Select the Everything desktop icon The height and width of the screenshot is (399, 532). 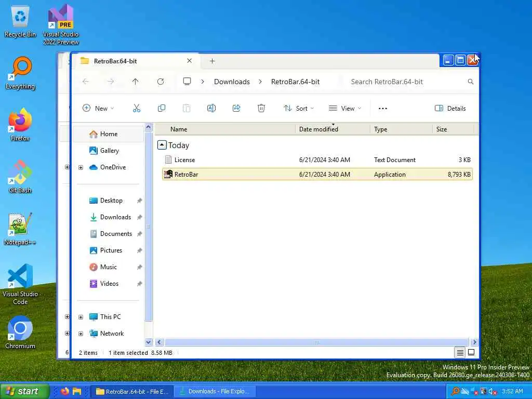tap(20, 73)
